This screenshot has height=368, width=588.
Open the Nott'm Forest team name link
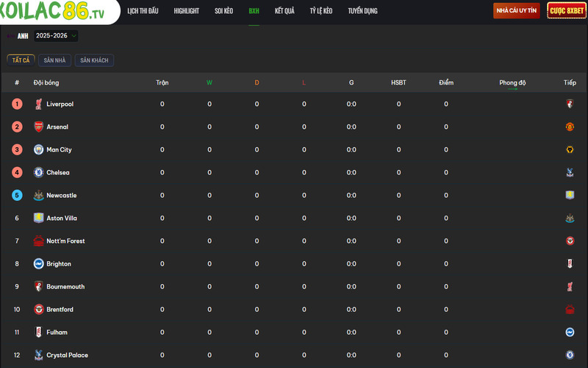coord(65,241)
